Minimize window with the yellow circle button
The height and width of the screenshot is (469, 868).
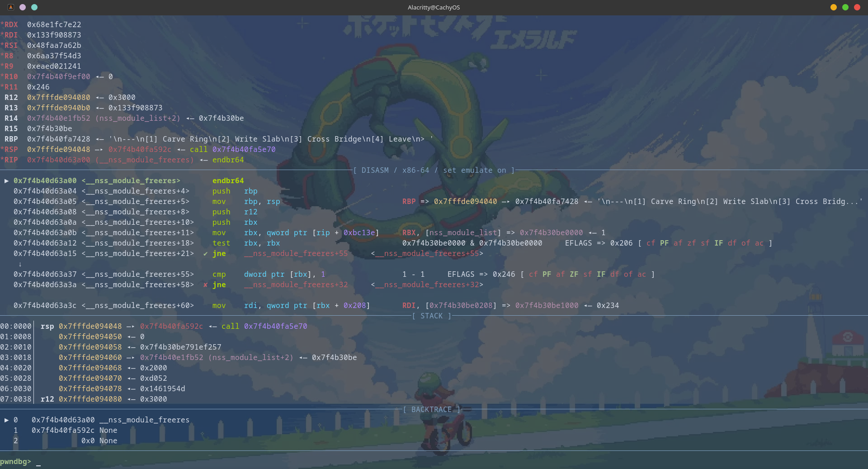834,7
